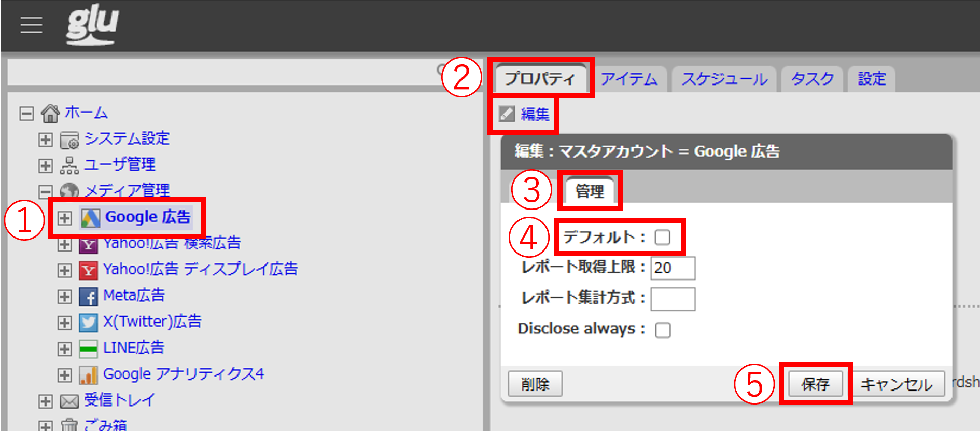Select ユーザ管理 in the tree
The image size is (980, 432).
point(119,165)
